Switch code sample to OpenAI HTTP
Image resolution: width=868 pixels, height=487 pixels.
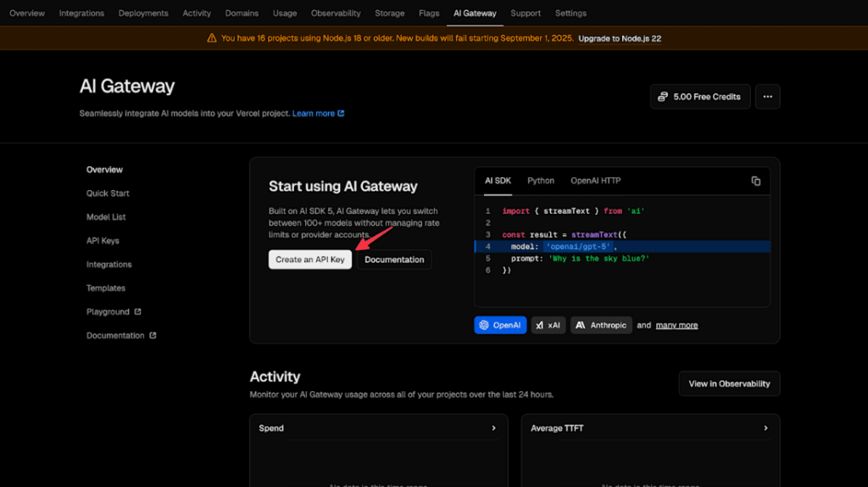[x=596, y=181]
